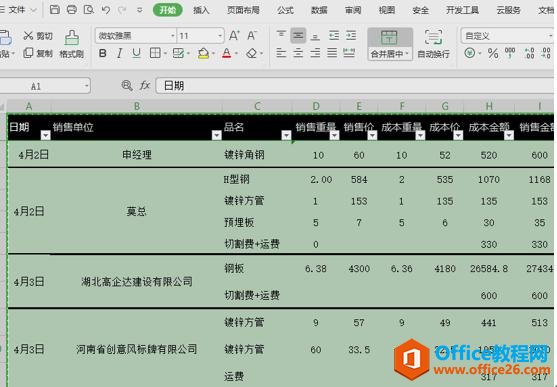
Task: Apply thousands separator (000) format
Action: click(x=510, y=53)
